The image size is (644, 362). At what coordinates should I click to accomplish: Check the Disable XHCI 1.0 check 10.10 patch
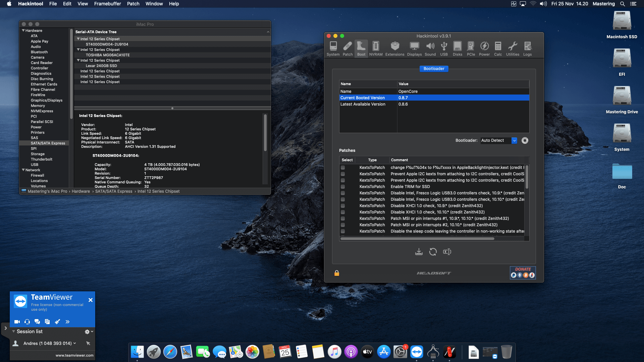343,212
